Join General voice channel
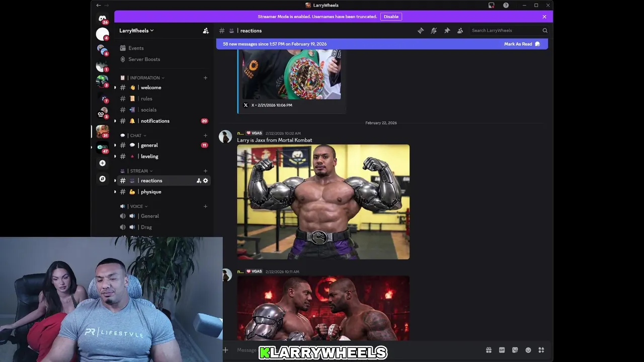 pyautogui.click(x=164, y=216)
